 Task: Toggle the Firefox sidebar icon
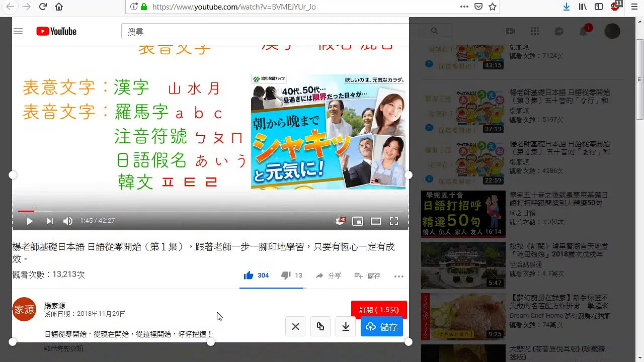pyautogui.click(x=599, y=7)
